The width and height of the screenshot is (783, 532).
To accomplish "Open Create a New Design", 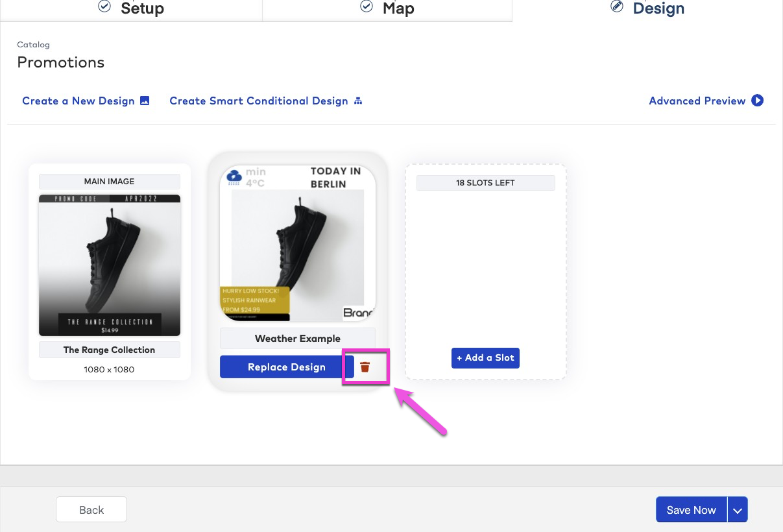I will [78, 101].
